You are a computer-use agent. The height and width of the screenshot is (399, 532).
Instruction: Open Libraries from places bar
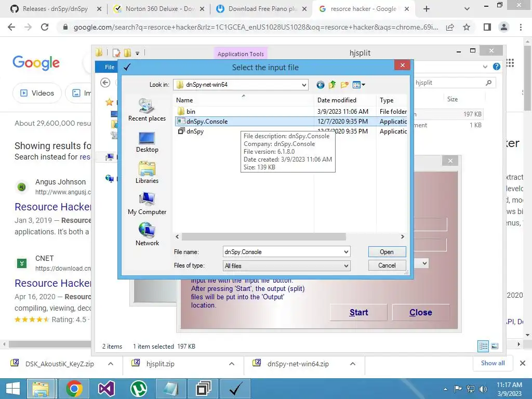click(x=147, y=172)
